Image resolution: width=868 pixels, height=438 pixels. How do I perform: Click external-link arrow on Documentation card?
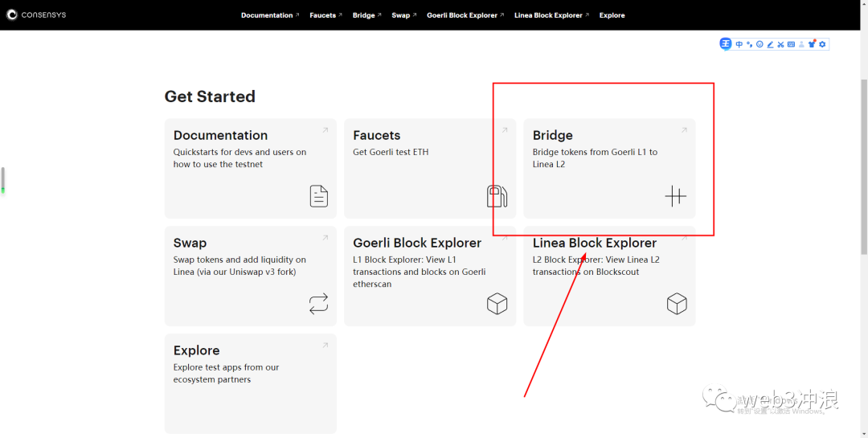pyautogui.click(x=325, y=130)
